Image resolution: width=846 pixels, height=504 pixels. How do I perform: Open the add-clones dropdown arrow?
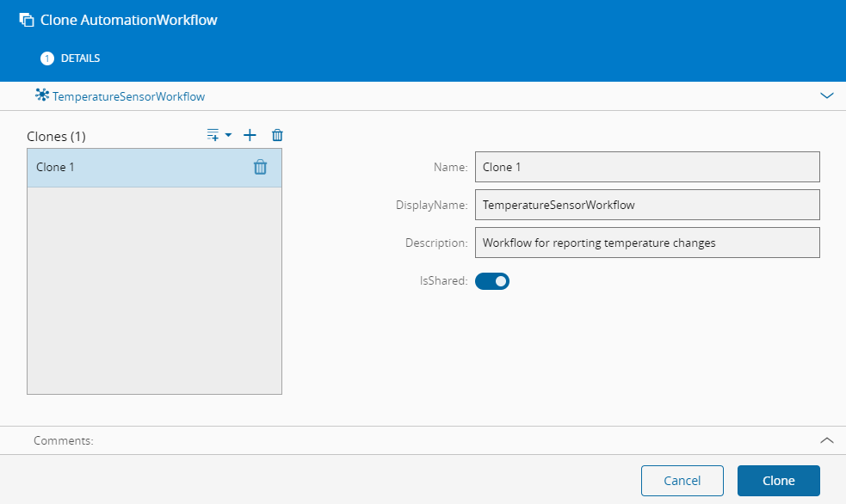(x=228, y=135)
